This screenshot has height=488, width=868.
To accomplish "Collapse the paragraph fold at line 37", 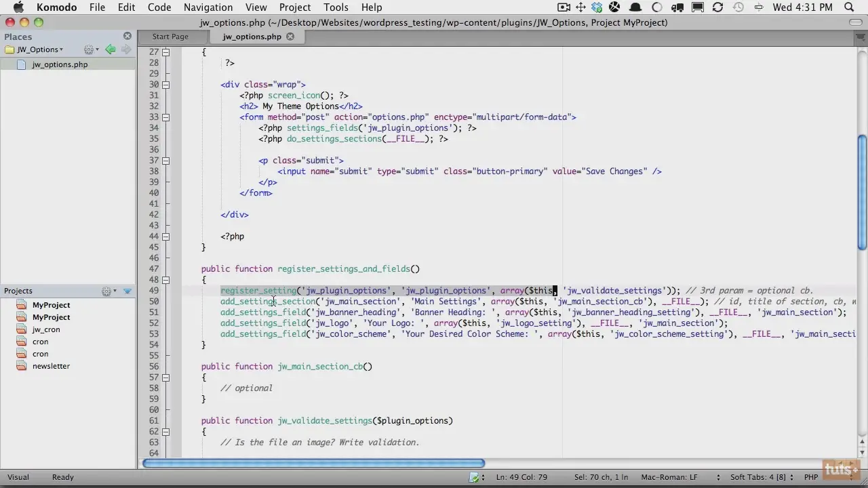I will click(x=165, y=161).
